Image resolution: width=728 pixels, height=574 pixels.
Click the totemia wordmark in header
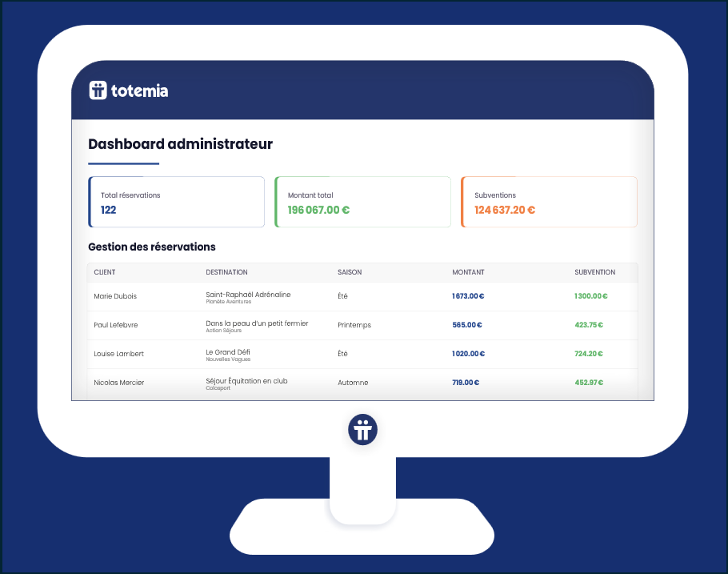pyautogui.click(x=140, y=90)
